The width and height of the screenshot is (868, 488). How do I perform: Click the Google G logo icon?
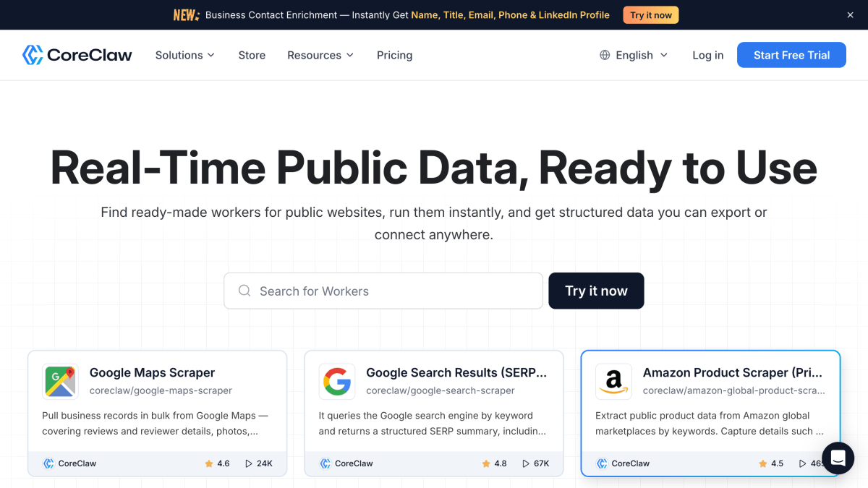pos(337,382)
